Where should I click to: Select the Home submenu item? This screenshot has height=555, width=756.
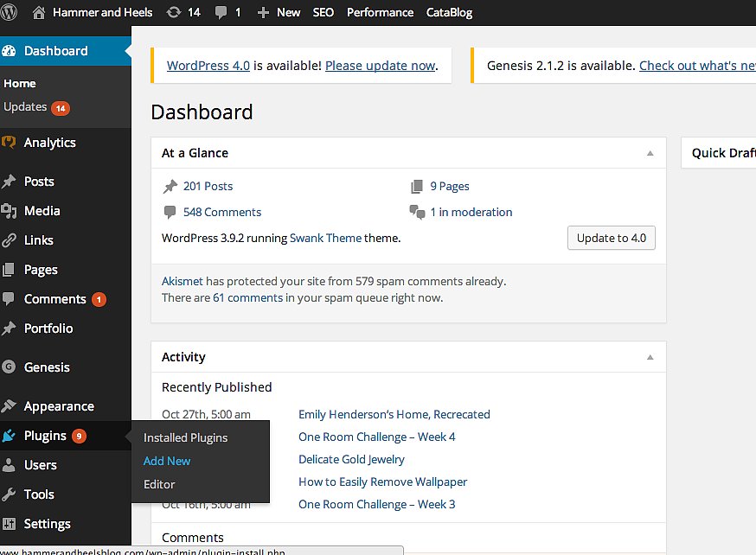click(x=20, y=83)
